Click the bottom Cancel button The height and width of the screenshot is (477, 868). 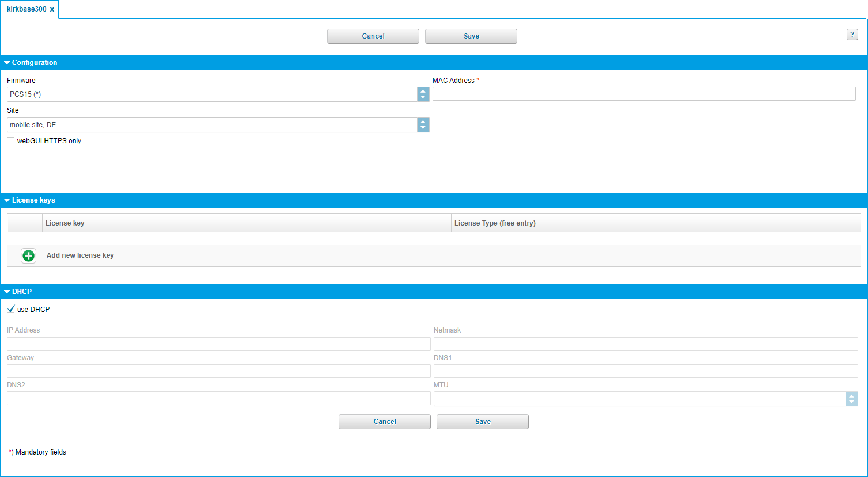click(385, 422)
